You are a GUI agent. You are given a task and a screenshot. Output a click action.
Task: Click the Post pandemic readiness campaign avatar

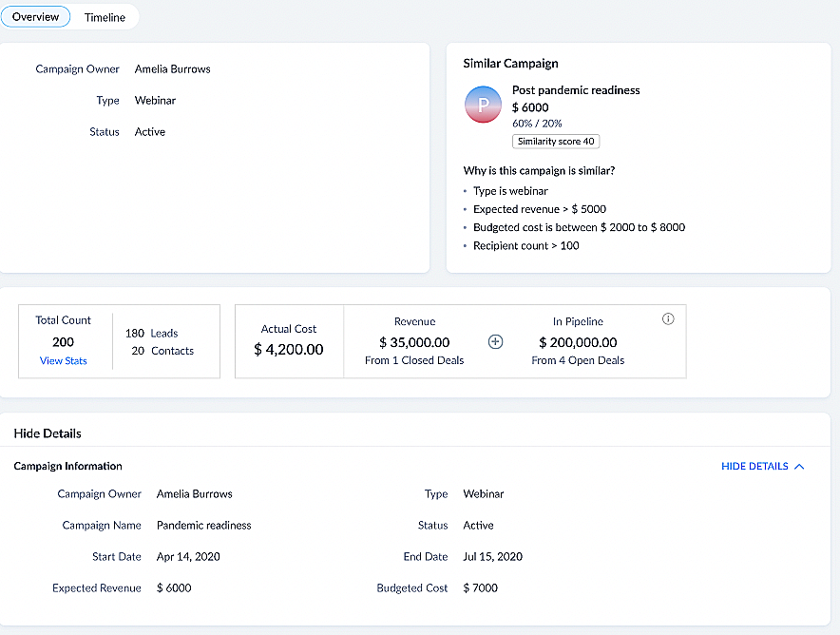(x=483, y=105)
